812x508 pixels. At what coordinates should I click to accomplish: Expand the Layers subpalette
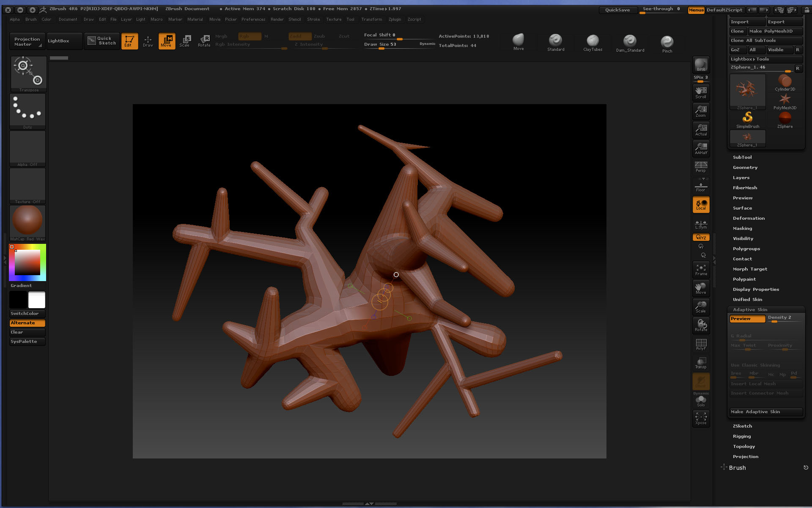(741, 177)
